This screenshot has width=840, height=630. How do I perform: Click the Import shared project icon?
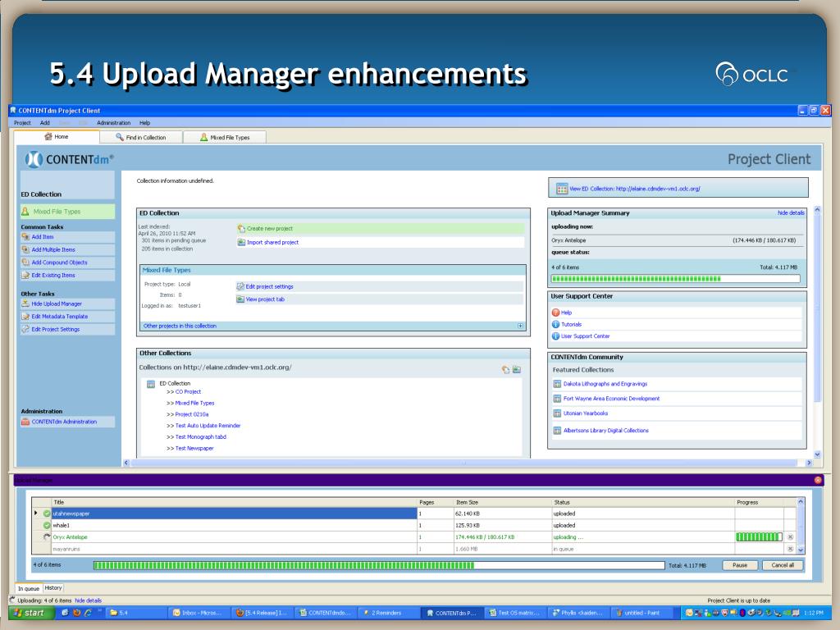tap(241, 242)
